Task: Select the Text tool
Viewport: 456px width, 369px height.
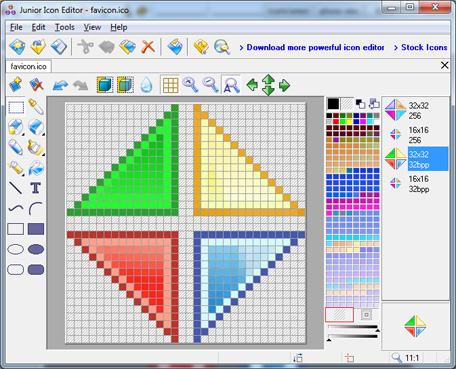Action: (36, 188)
